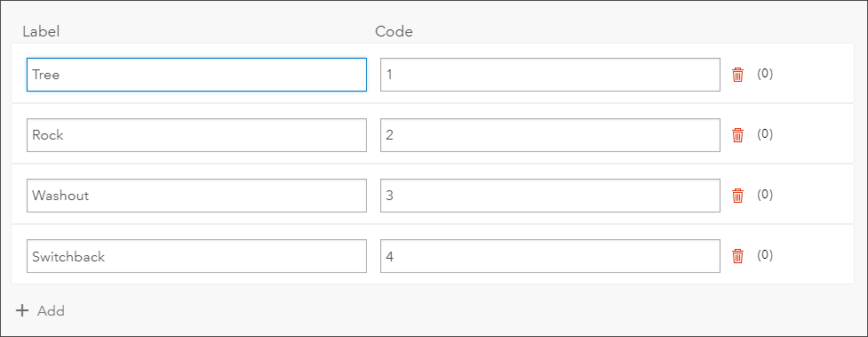
Task: Click the (0) count on Washout row
Action: click(x=765, y=195)
